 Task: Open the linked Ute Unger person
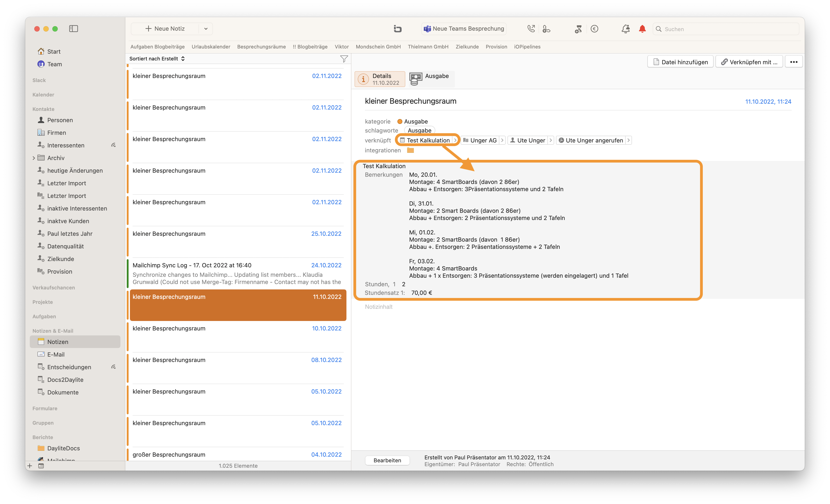[528, 140]
